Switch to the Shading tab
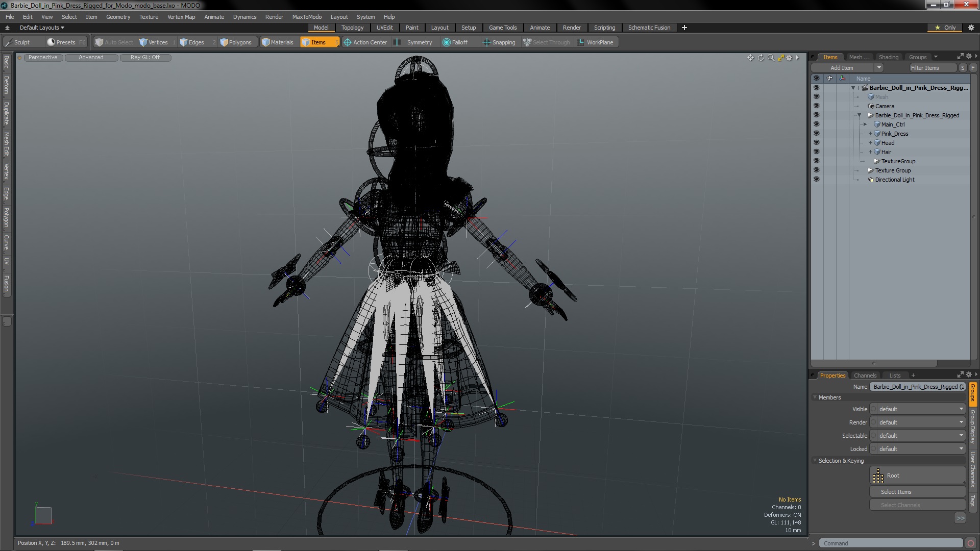980x551 pixels. (888, 57)
